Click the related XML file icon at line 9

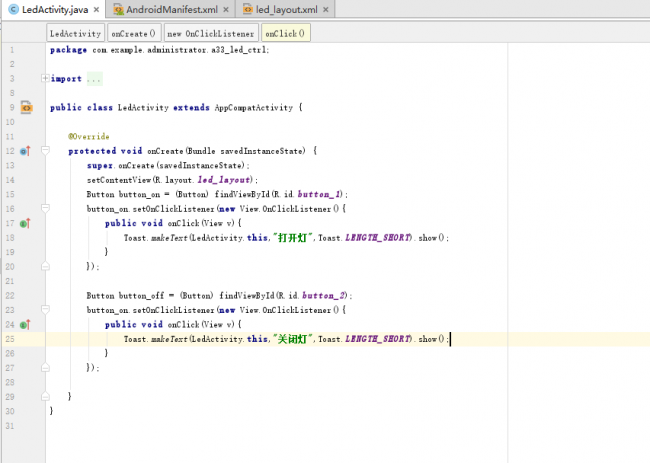(26, 107)
